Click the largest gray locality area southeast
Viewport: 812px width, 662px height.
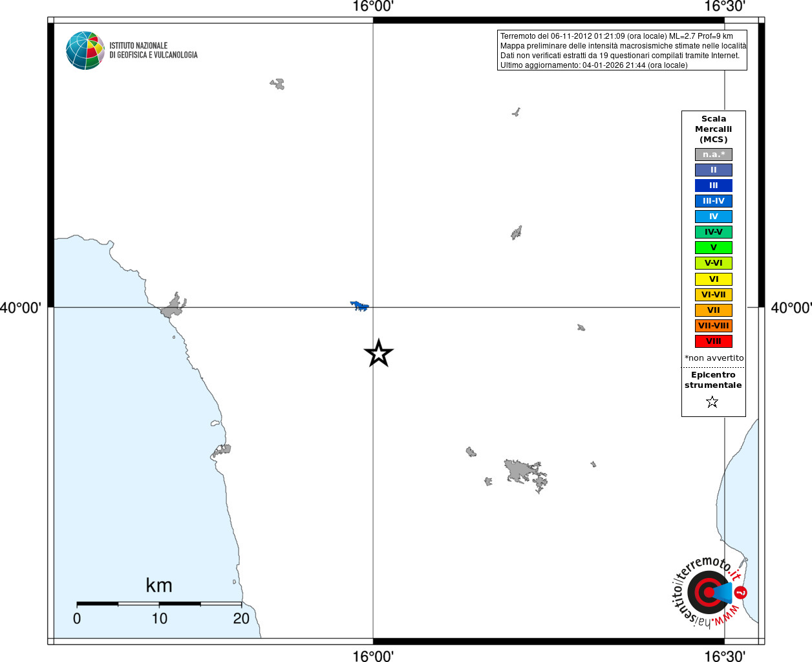tap(526, 475)
